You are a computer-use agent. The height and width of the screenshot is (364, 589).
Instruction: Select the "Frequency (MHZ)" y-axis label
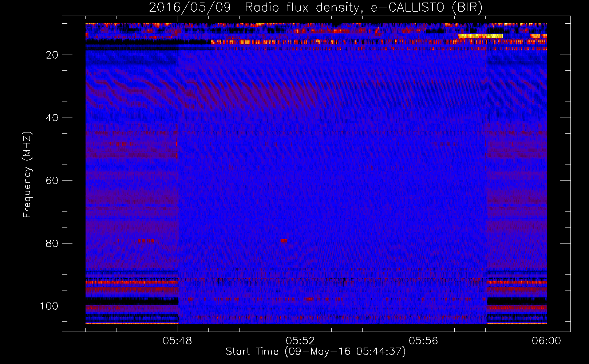coord(27,174)
